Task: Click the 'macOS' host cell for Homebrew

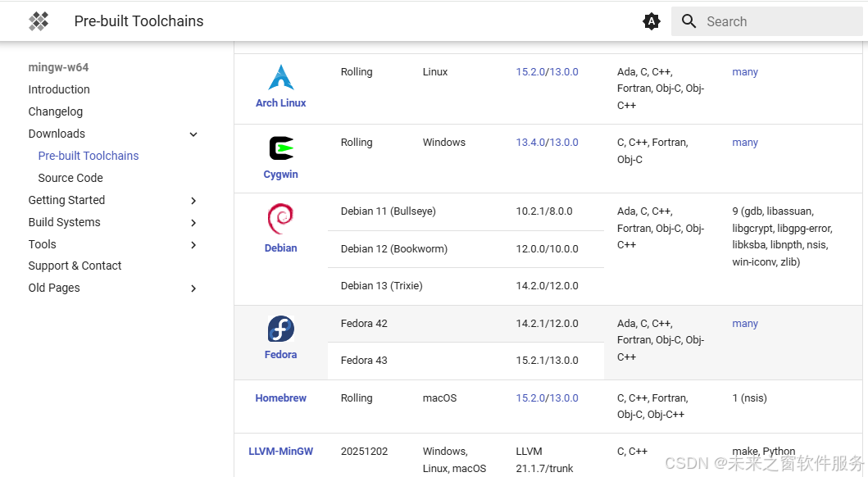Action: [x=439, y=397]
